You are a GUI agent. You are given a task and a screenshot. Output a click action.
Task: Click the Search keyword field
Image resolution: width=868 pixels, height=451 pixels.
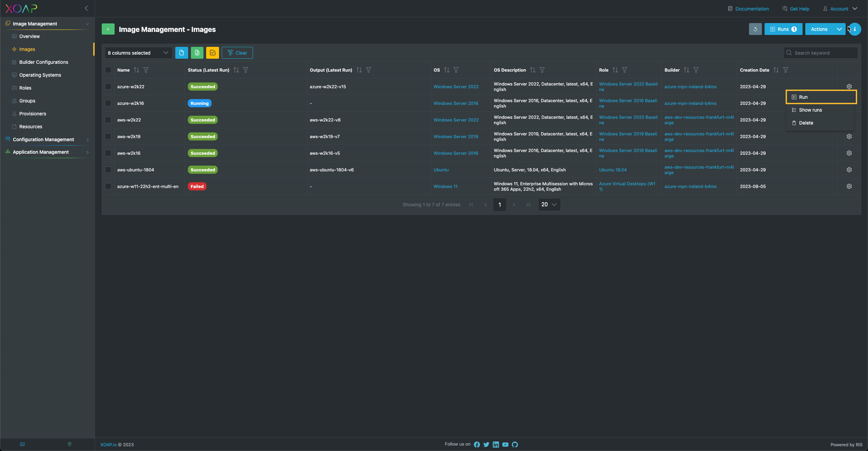tap(821, 53)
